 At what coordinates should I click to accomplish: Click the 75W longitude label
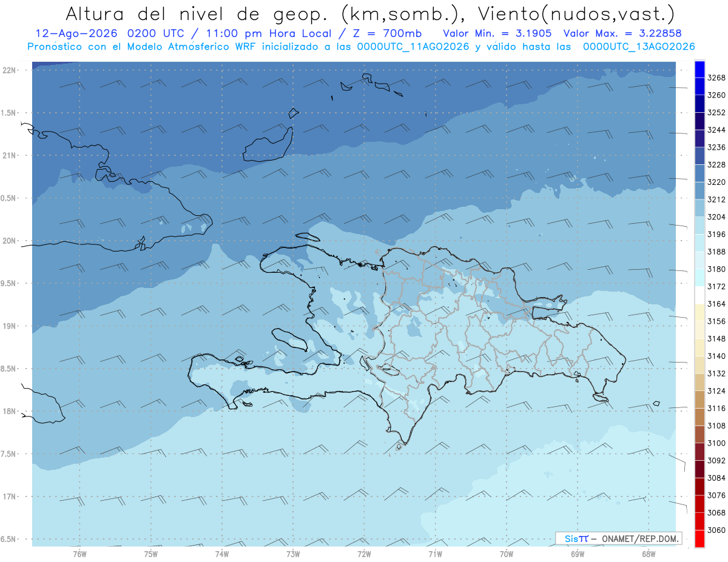150,554
